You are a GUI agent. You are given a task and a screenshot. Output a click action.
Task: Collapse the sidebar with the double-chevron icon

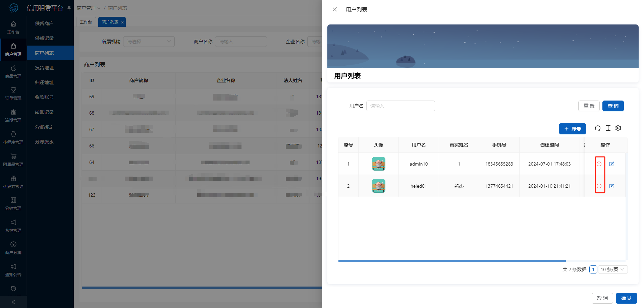[x=13, y=302]
